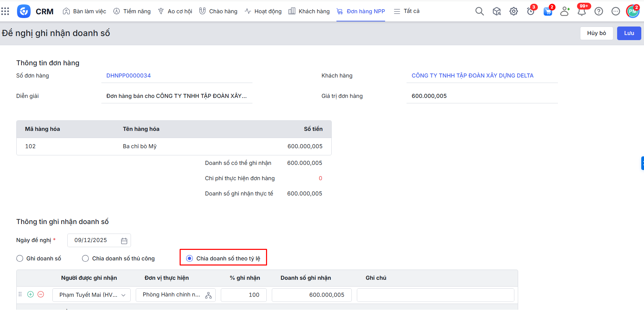644x325 pixels.
Task: Open the settings gear icon
Action: point(513,11)
